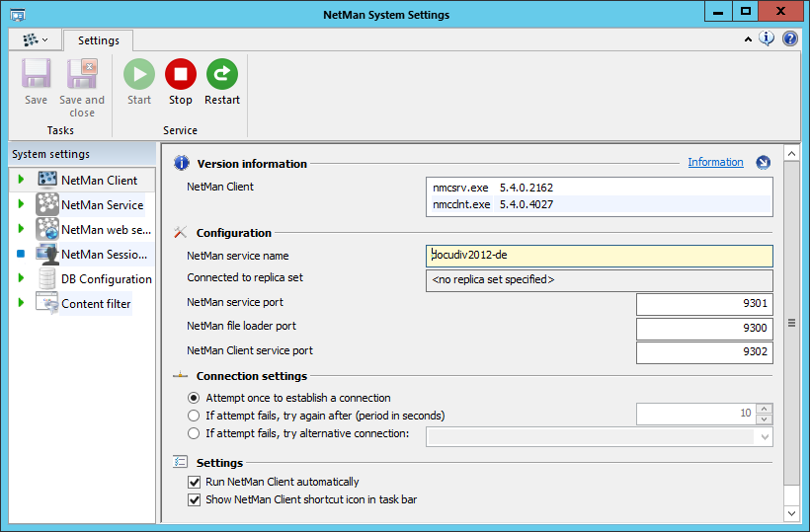Select the nmcsrv.exe version row
The width and height of the screenshot is (810, 532).
pos(600,188)
